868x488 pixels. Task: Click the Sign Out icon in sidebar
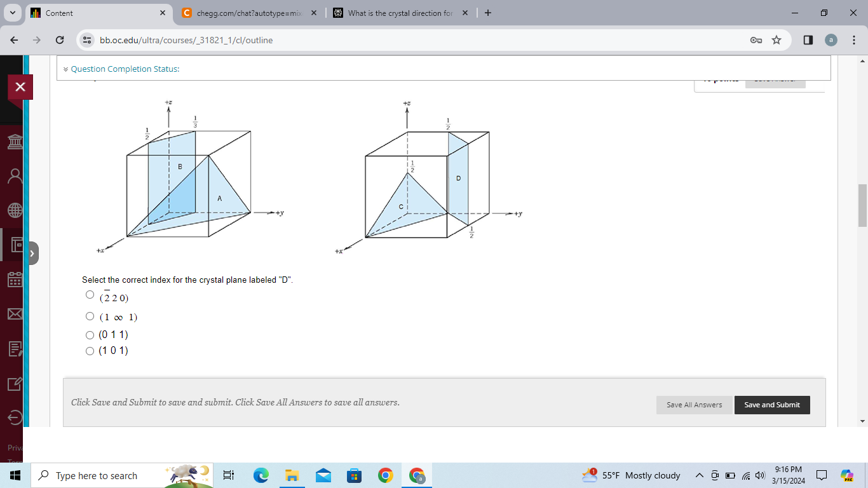(x=15, y=417)
